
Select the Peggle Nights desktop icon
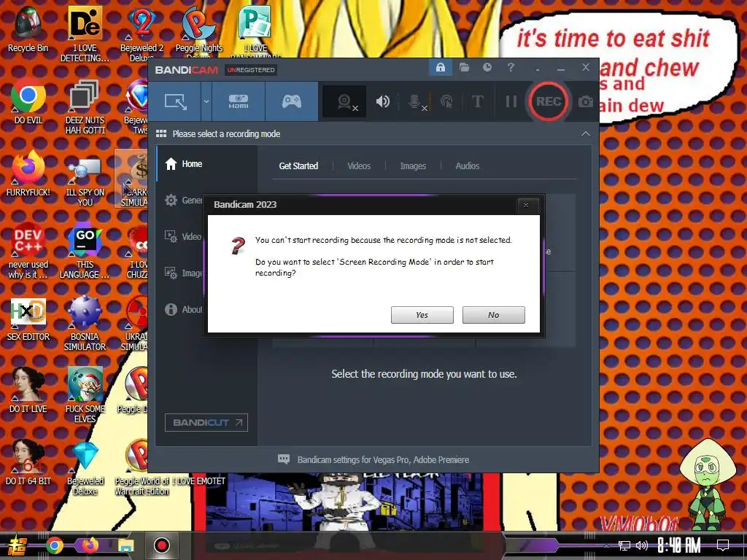[x=198, y=32]
